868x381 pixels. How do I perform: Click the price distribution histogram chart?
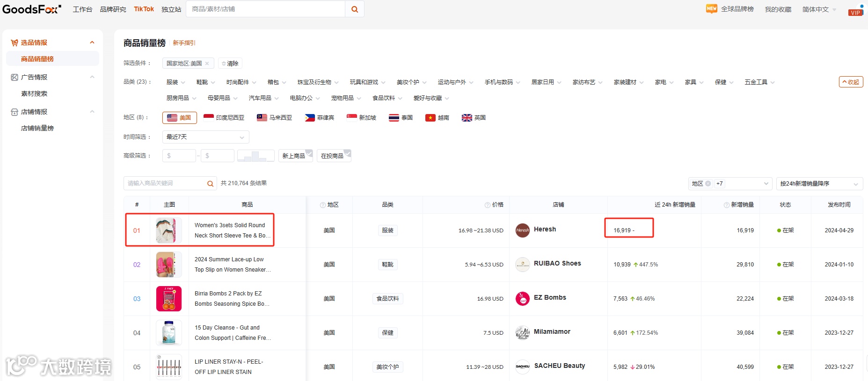pyautogui.click(x=255, y=156)
